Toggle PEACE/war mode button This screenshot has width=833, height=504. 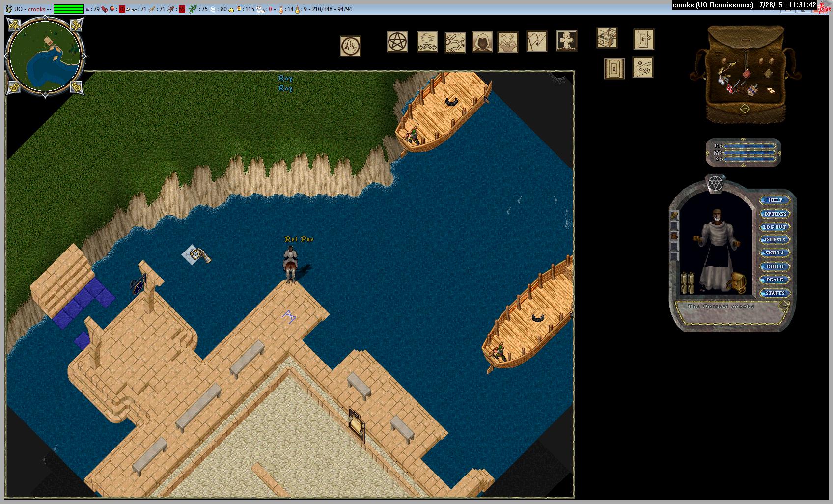(x=775, y=280)
